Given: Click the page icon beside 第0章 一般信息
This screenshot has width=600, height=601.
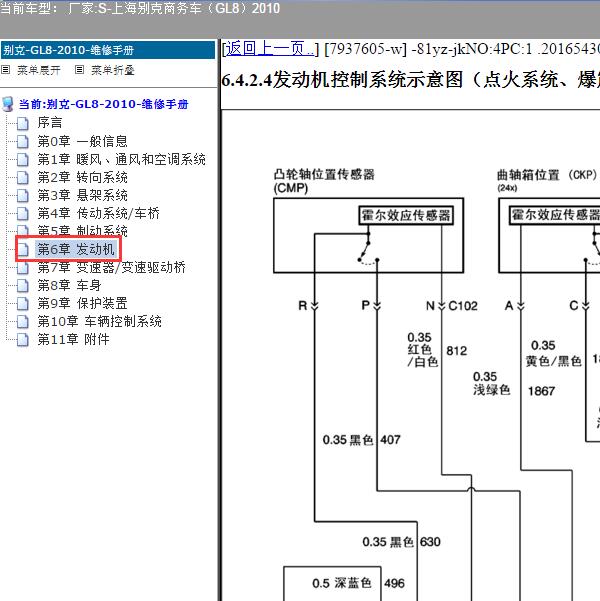Looking at the screenshot, I should click(x=23, y=141).
